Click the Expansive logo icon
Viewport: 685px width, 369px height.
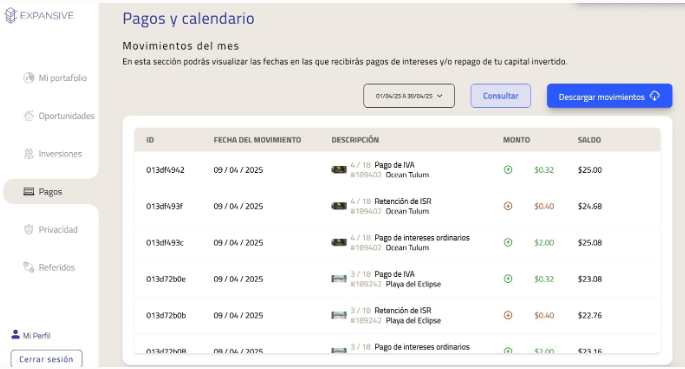pyautogui.click(x=10, y=16)
